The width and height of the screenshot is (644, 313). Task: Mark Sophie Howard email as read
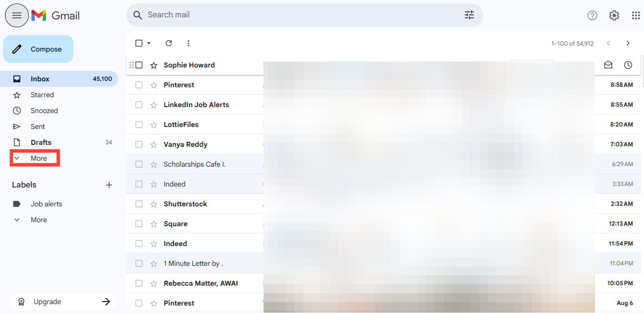pos(608,65)
